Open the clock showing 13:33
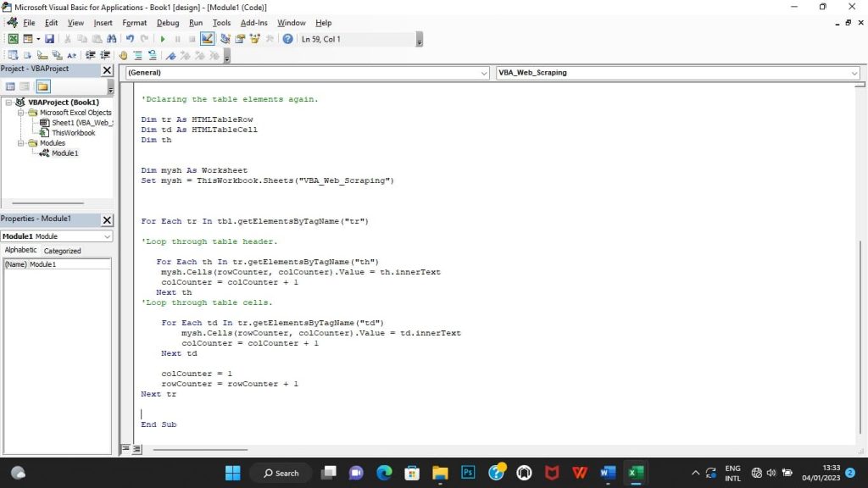 point(821,473)
